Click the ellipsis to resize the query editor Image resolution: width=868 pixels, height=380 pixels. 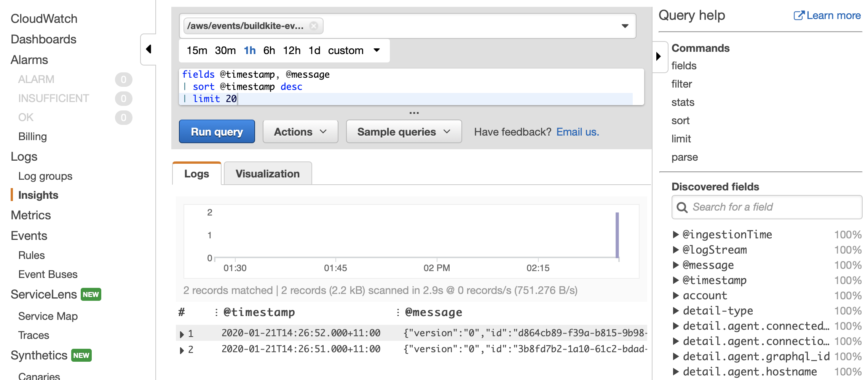pos(413,112)
